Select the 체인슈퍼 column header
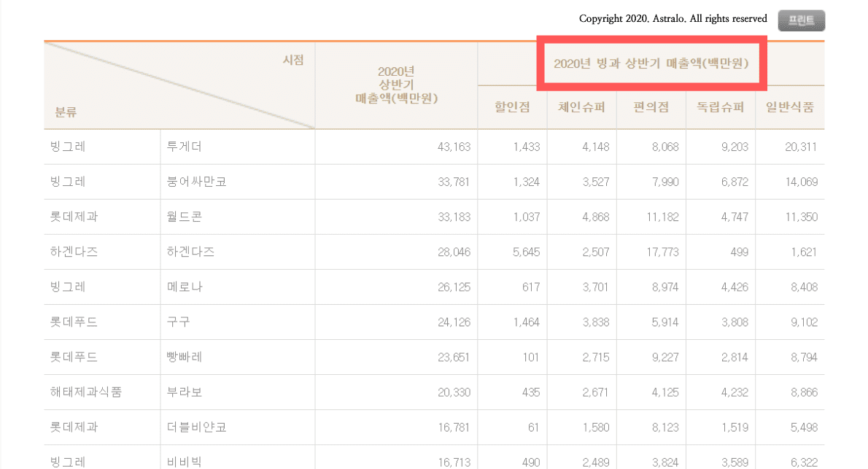 click(582, 107)
